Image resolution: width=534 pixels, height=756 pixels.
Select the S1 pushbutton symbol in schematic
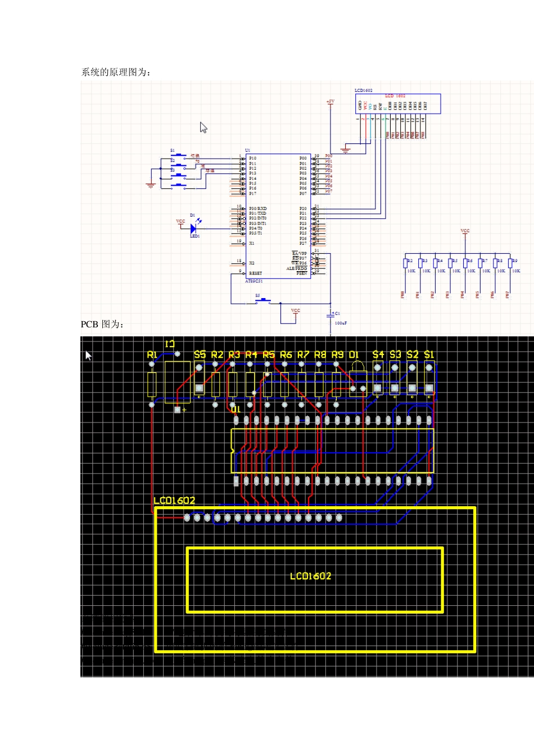(x=179, y=155)
